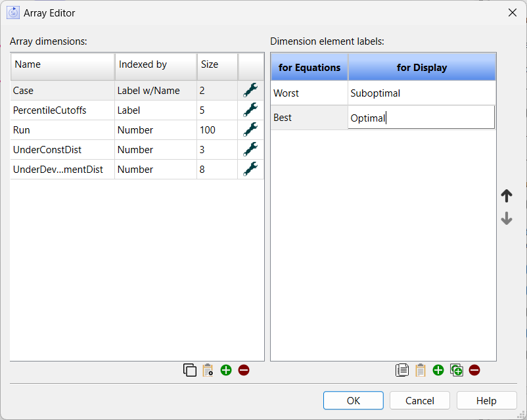Screen dimensions: 527x420
Task: Select the 'for Display' column header
Action: (x=422, y=67)
